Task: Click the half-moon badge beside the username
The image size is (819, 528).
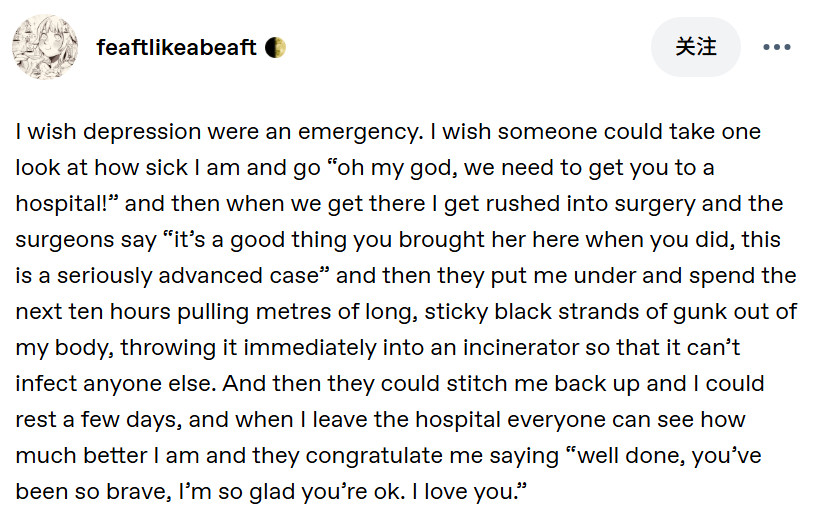Action: 275,48
